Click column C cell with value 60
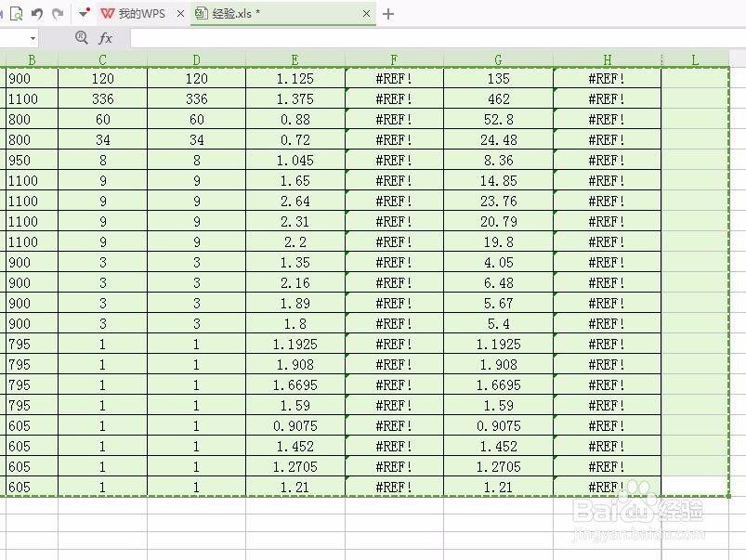This screenshot has width=746, height=560. (102, 120)
